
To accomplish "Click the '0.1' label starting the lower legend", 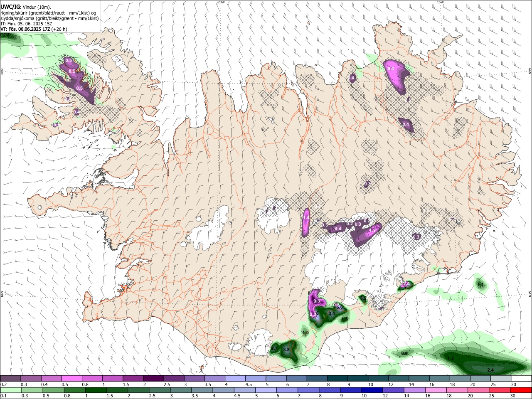I will coord(3,396).
